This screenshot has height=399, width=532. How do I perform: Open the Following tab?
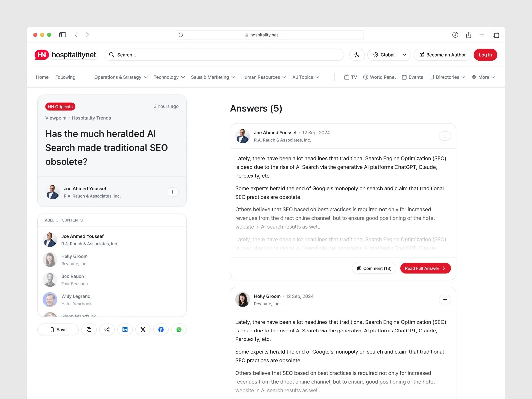tap(65, 77)
